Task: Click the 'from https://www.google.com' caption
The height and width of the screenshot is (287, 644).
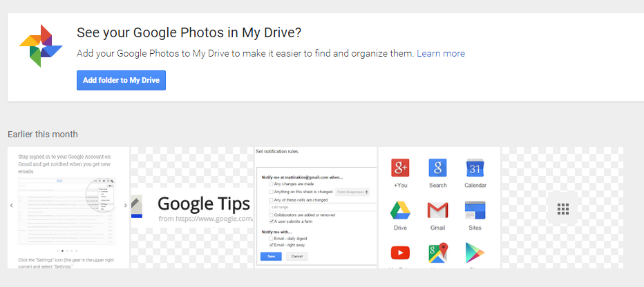Action: (205, 219)
